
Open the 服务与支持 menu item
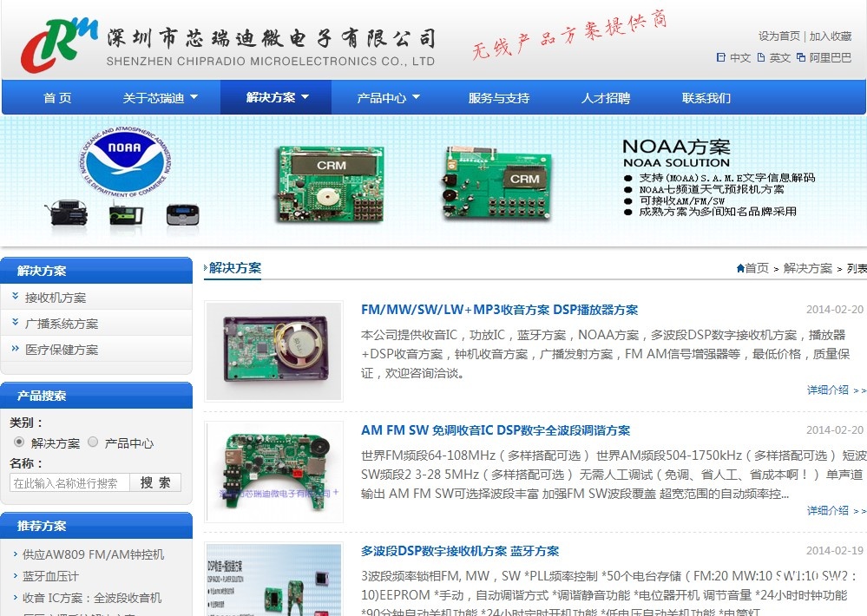coord(498,98)
